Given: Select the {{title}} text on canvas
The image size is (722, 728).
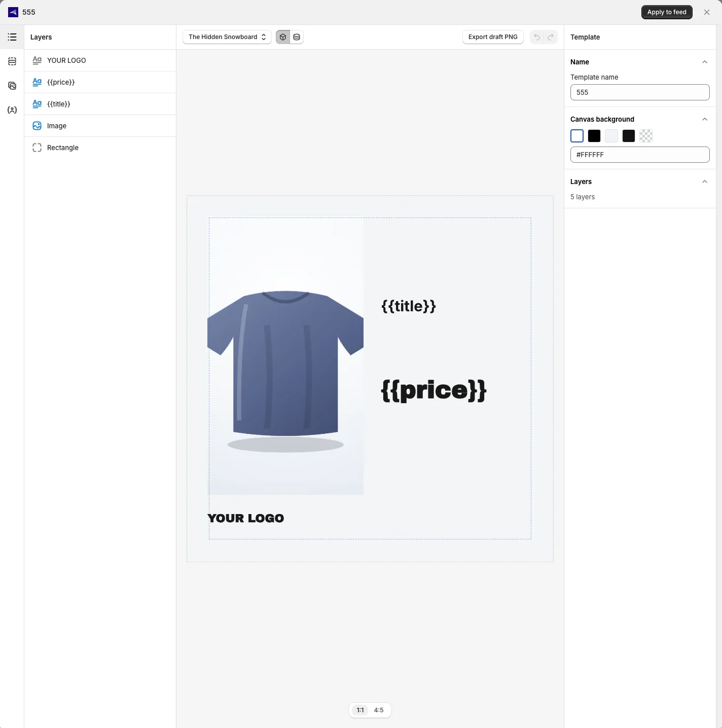Looking at the screenshot, I should pyautogui.click(x=409, y=306).
